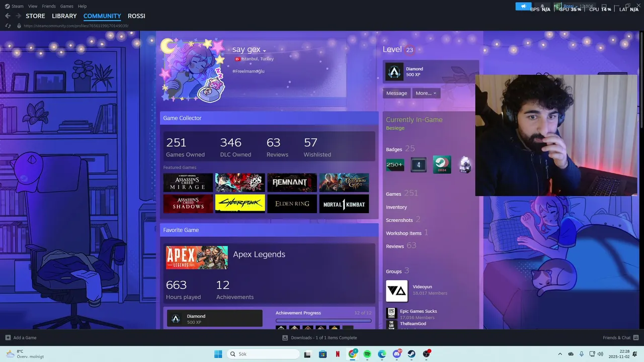Screen dimensions: 644x362
Task: Open the Steam 2024 badge
Action: click(442, 164)
